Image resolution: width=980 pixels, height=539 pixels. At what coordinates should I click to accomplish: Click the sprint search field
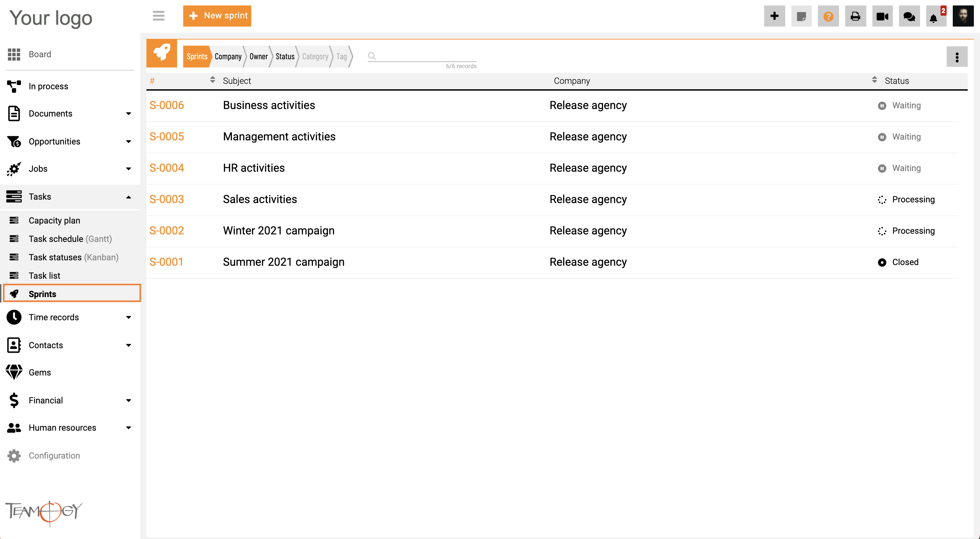[426, 56]
